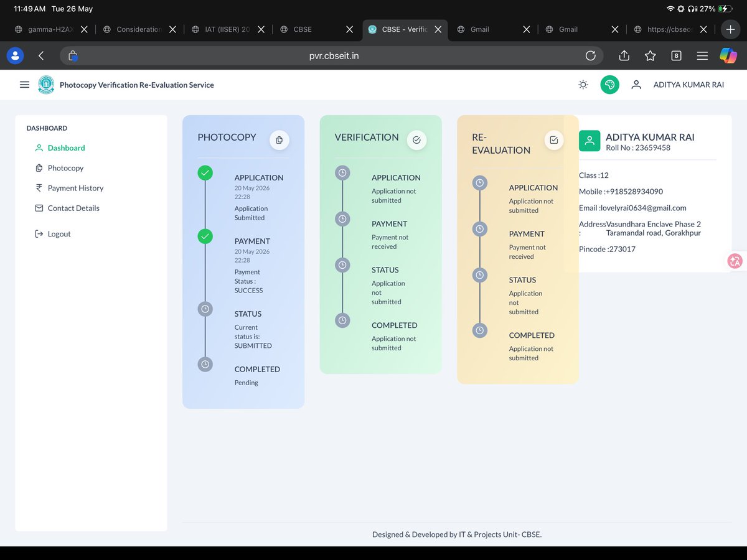Click the site security lock icon in the address bar
747x560 pixels.
73,55
